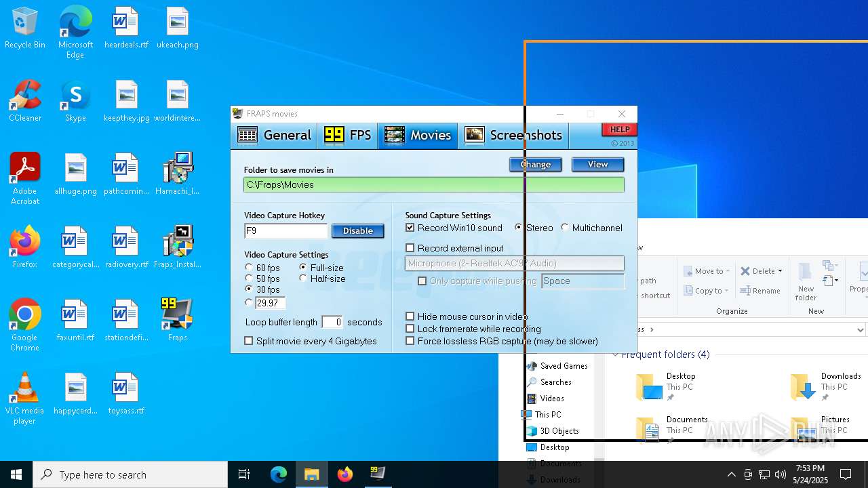Screen dimensions: 868x488
Task: Open Task View on the taskbar
Action: click(x=244, y=474)
